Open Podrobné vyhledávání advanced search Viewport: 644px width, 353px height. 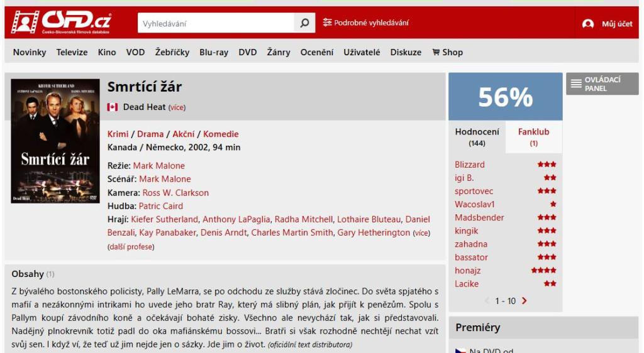365,23
